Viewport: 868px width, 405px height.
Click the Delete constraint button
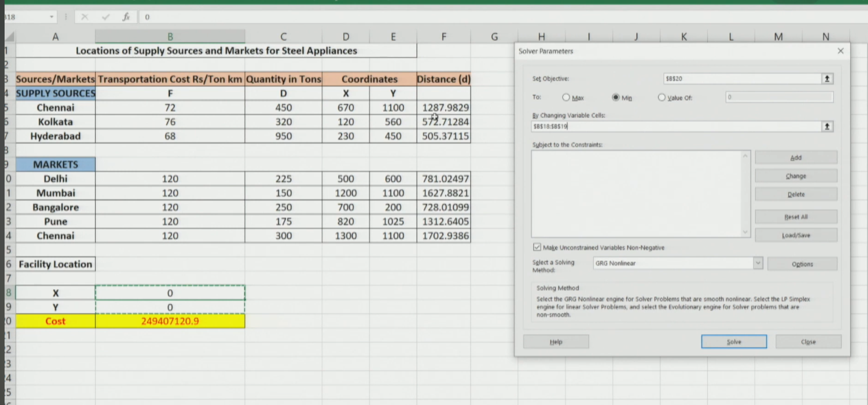point(796,194)
